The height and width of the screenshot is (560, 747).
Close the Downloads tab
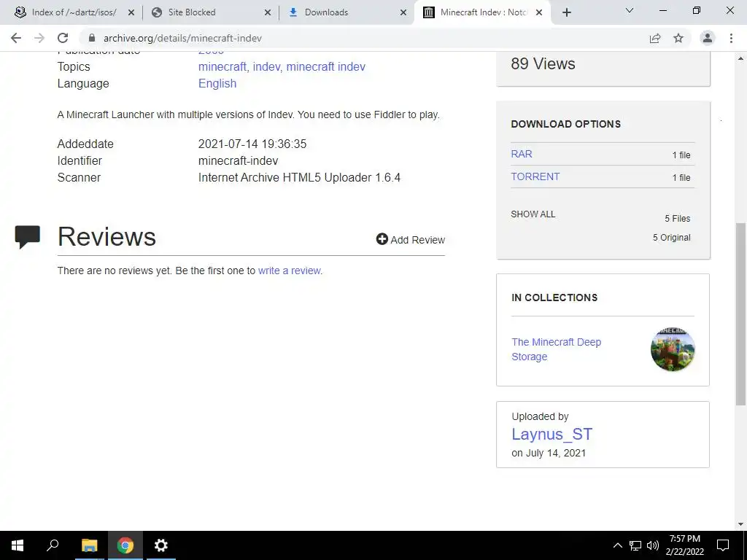tap(403, 12)
